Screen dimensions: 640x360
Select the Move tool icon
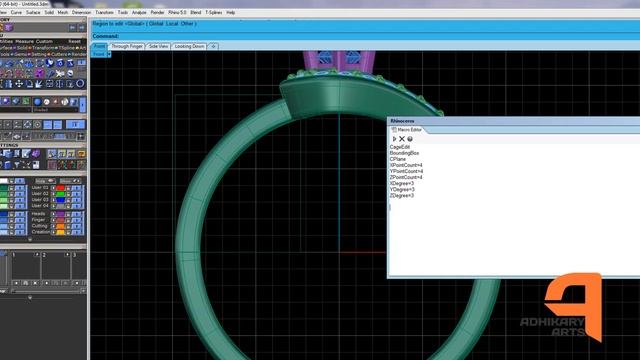click(x=19, y=84)
